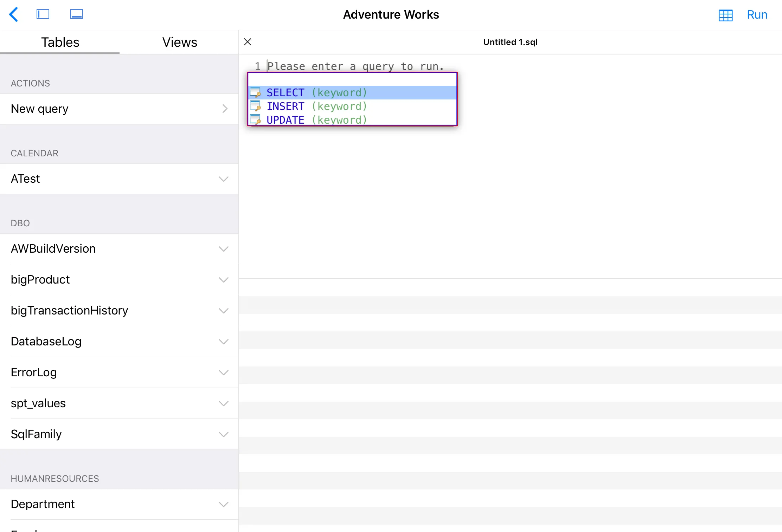
Task: Run the current query
Action: click(757, 15)
